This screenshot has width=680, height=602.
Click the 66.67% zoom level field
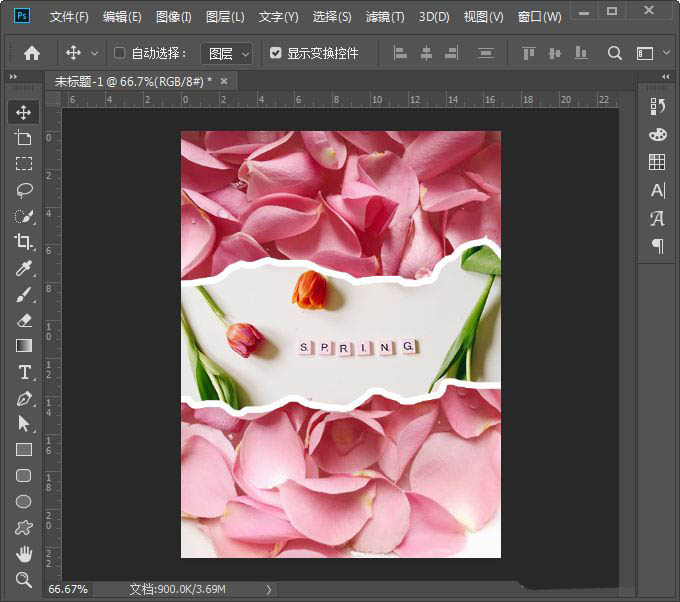pyautogui.click(x=68, y=589)
